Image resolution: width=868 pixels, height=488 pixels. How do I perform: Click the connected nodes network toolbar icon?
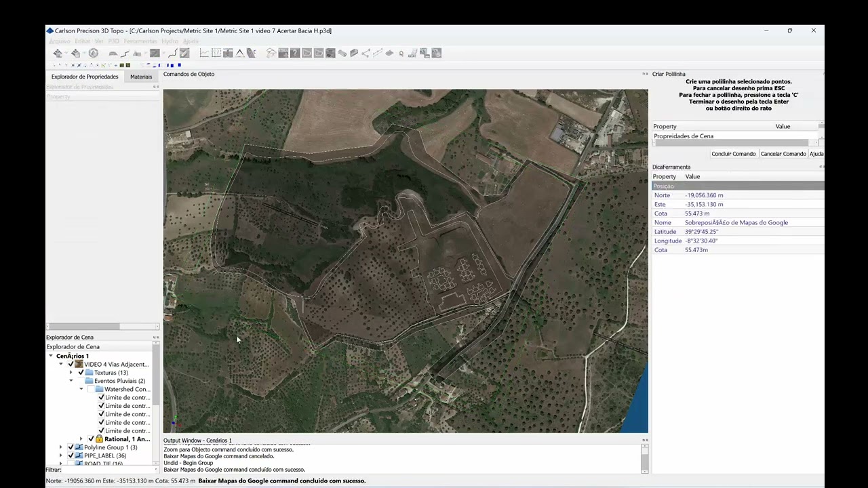tap(366, 53)
